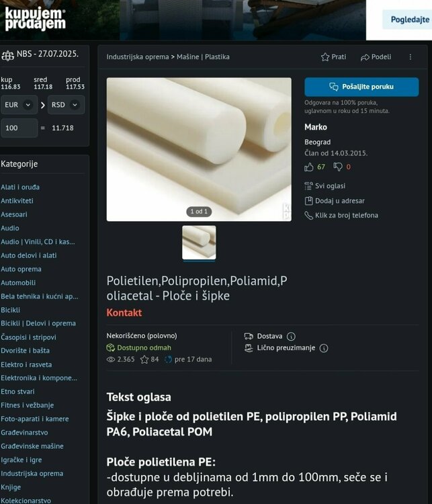432x504 pixels.
Task: Open the RSD currency dropdown
Action: (67, 105)
